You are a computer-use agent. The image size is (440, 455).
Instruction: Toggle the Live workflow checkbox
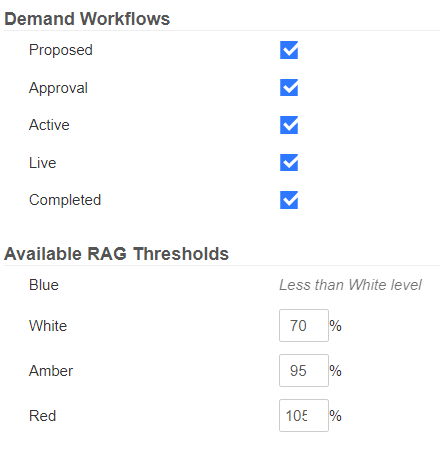tap(289, 163)
